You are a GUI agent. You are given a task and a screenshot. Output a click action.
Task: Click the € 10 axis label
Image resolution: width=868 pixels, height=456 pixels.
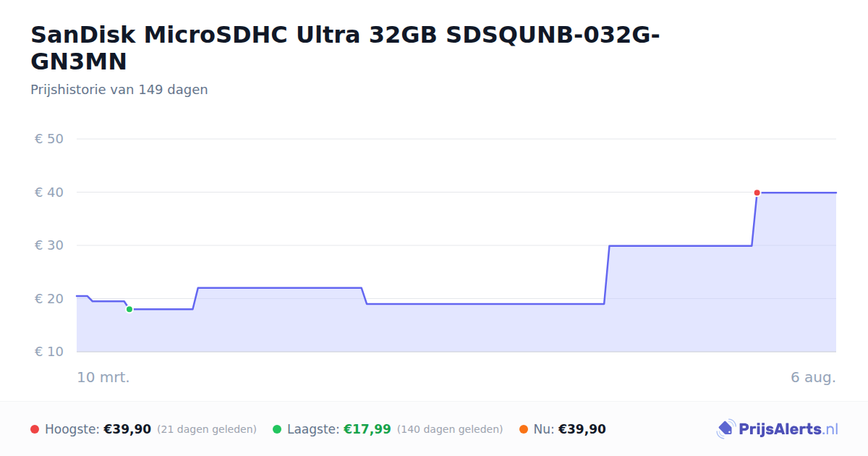(49, 352)
